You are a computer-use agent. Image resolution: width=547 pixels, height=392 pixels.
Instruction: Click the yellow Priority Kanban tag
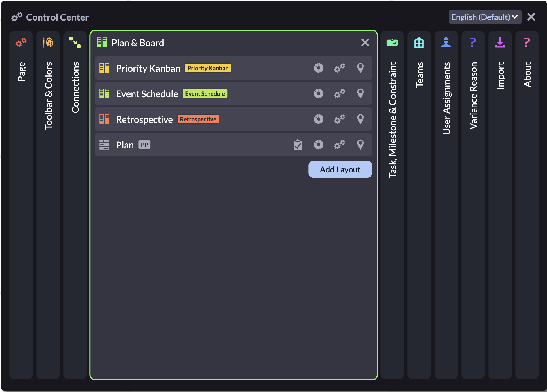point(208,68)
